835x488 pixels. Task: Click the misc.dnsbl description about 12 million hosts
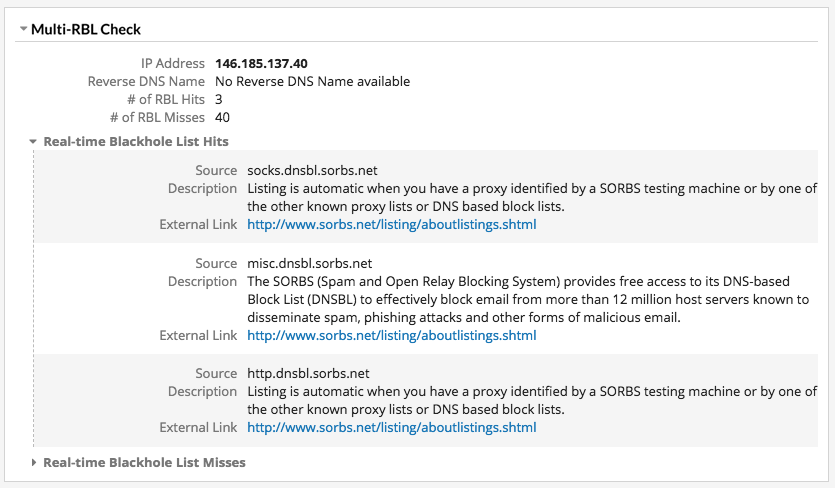(528, 300)
